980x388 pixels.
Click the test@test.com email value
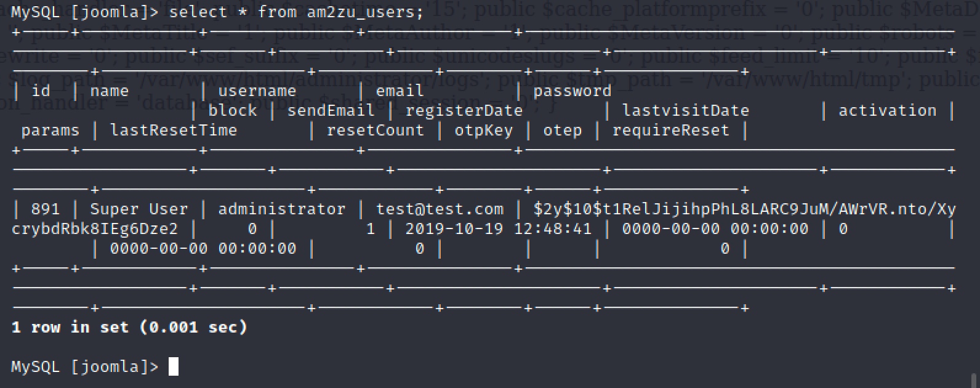coord(440,209)
